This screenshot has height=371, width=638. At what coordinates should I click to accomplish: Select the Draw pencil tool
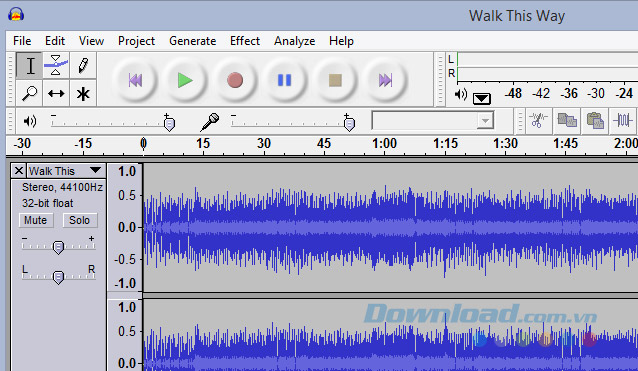tap(83, 65)
